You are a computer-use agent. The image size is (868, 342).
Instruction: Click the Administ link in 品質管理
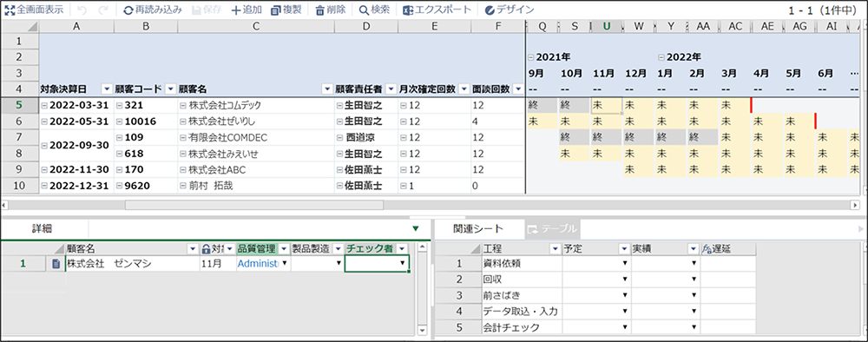(x=258, y=264)
